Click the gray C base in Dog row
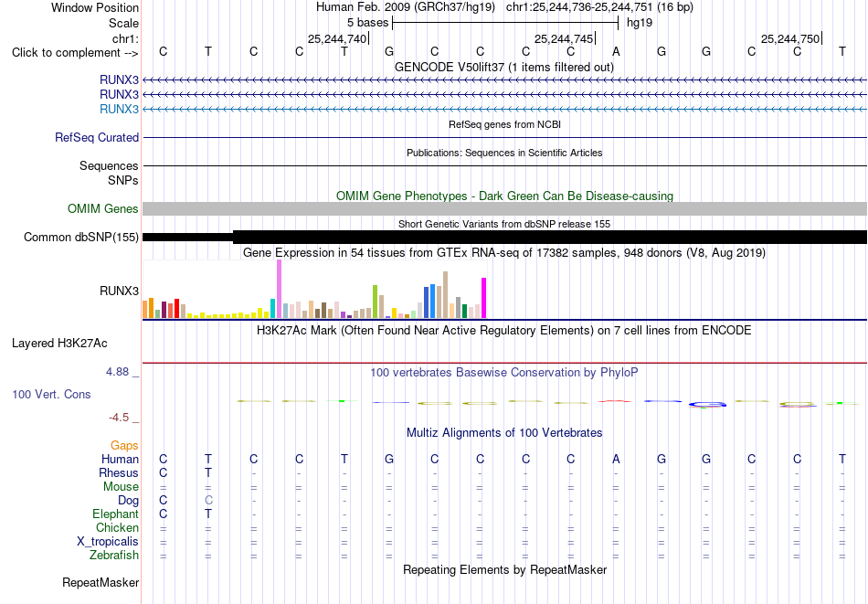The width and height of the screenshot is (868, 604). [208, 501]
